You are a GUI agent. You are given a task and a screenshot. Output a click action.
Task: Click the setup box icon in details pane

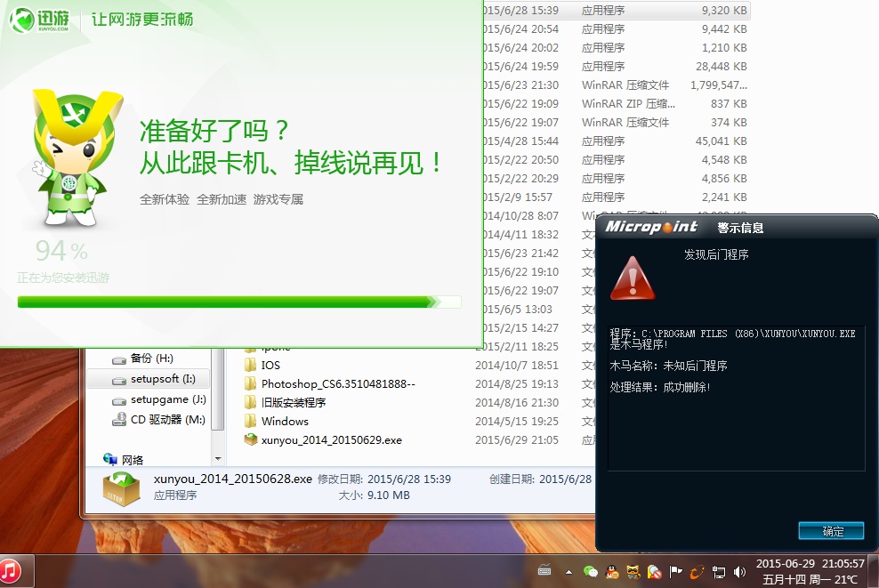pyautogui.click(x=121, y=488)
